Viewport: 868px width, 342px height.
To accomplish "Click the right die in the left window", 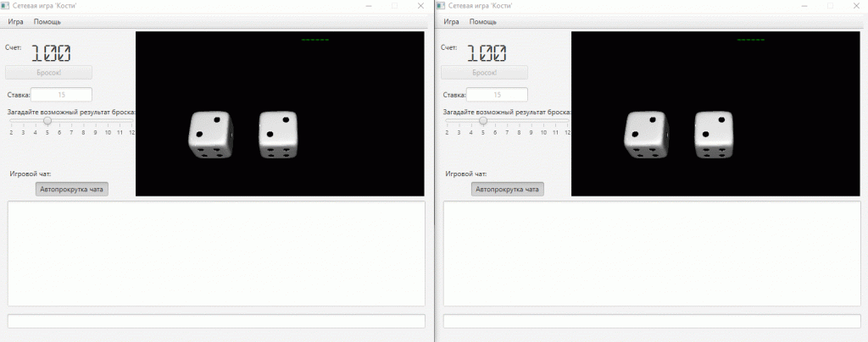I will tap(277, 135).
